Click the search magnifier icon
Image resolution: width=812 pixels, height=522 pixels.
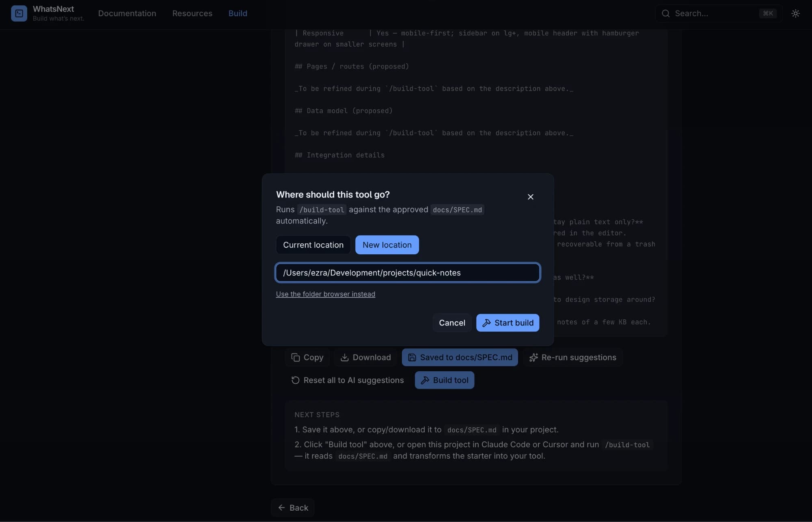665,13
